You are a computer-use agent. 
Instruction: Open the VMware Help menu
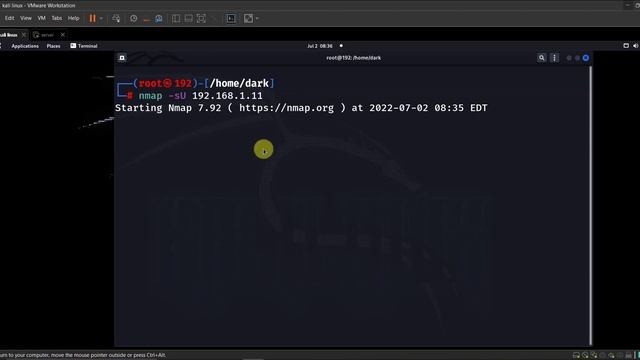[73, 18]
